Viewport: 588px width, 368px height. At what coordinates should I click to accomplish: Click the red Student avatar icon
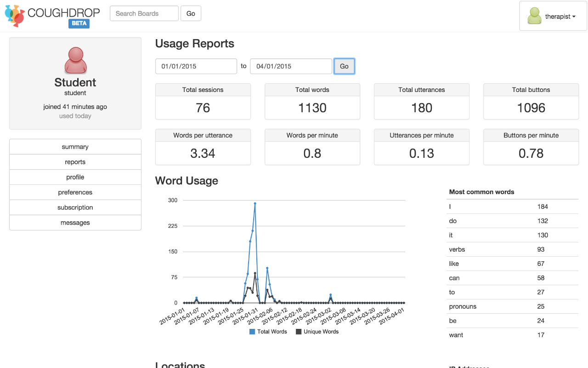coord(75,60)
